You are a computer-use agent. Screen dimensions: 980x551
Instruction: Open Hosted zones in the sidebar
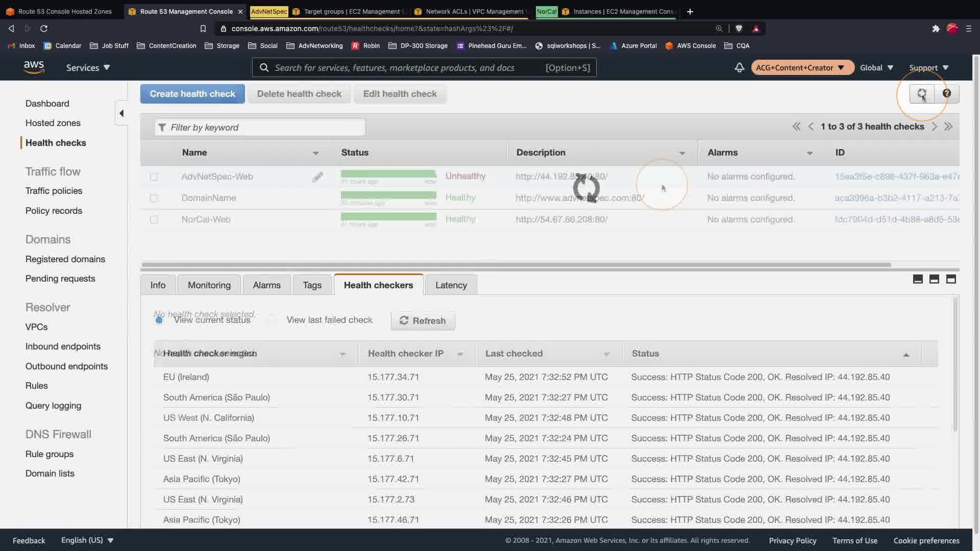[53, 123]
